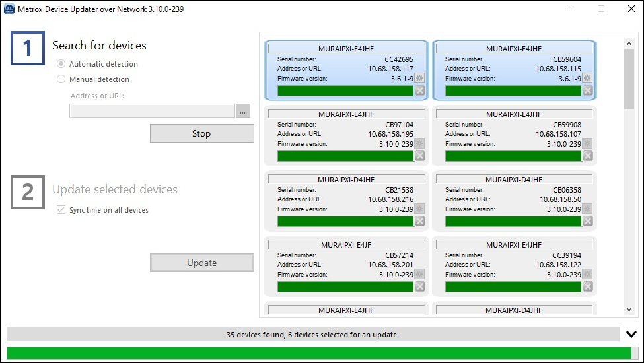Viewport: 644px width, 363px height.
Task: Choose Manual detection radio option
Action: (61, 79)
